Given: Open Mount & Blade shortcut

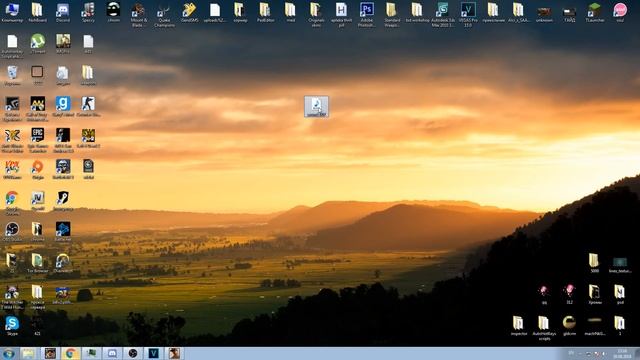Looking at the screenshot, I should 138,15.
